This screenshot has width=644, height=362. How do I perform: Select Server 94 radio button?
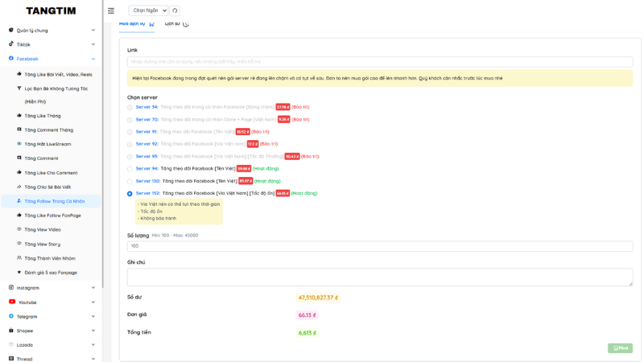tap(130, 169)
